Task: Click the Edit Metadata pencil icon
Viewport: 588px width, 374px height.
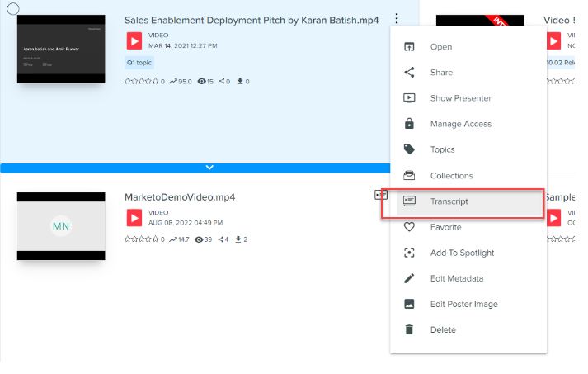Action: (409, 278)
